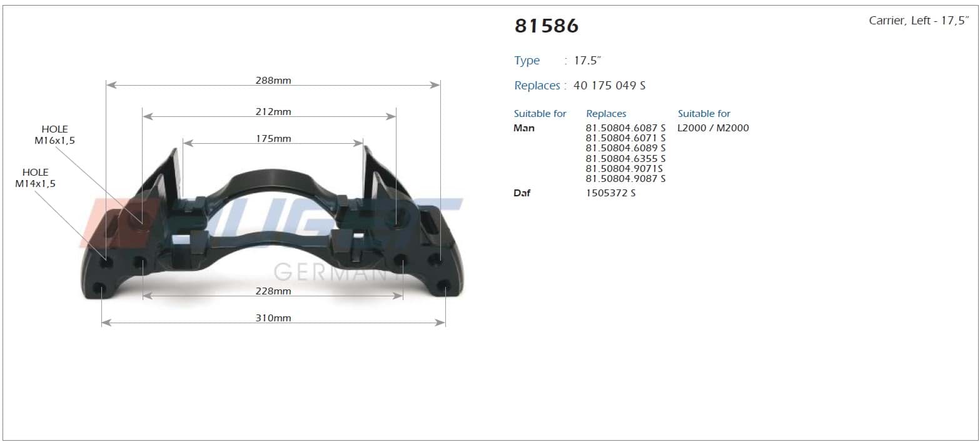
Task: Select replacement number 40 175 049 S
Action: (x=609, y=86)
